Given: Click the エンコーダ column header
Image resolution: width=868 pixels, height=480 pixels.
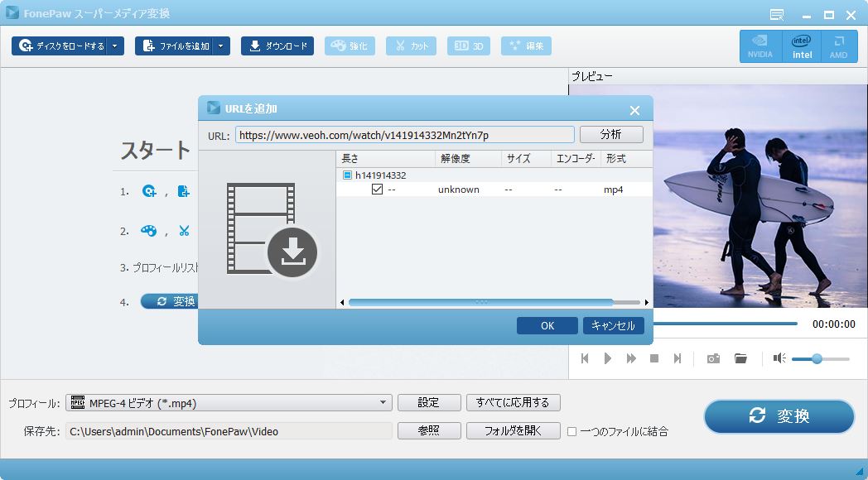Looking at the screenshot, I should pos(576,159).
